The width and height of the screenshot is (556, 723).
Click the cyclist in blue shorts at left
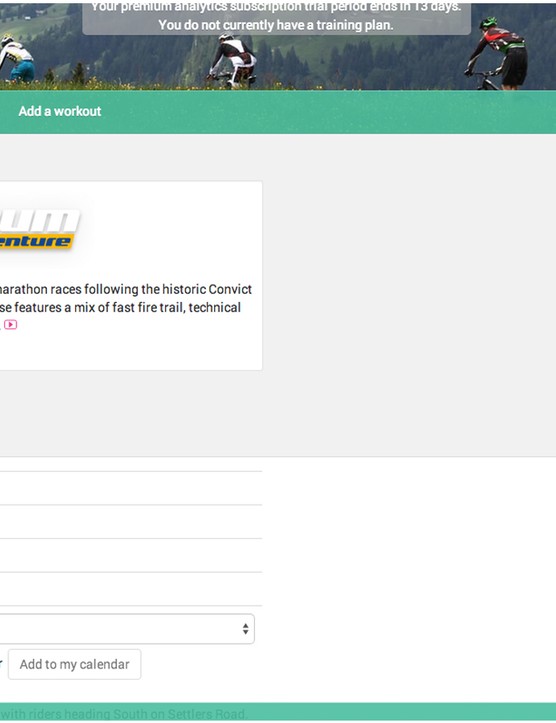[x=17, y=59]
